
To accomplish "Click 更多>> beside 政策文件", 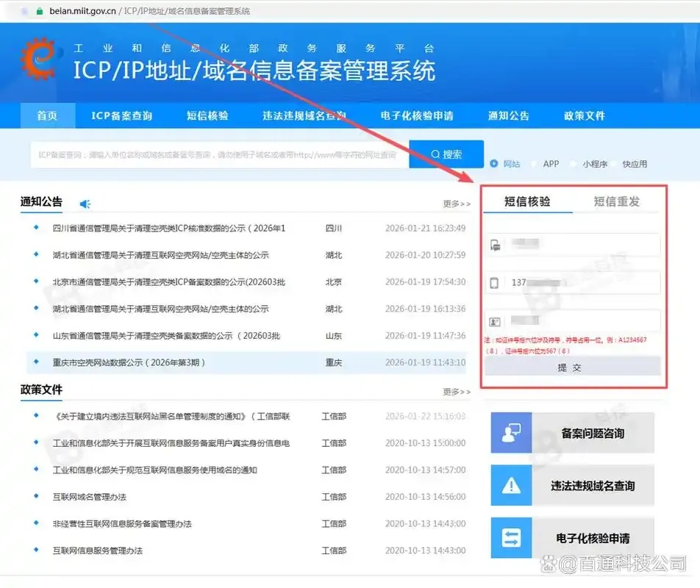I will (457, 392).
